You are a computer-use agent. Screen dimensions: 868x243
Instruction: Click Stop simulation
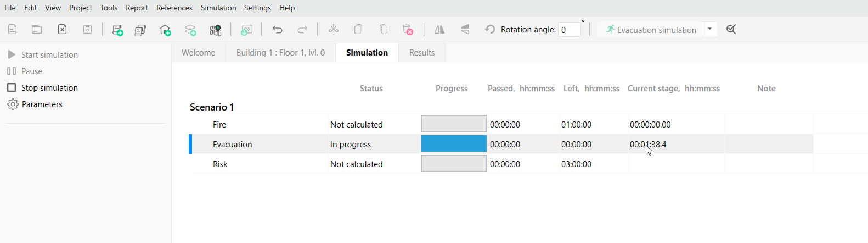[42, 87]
